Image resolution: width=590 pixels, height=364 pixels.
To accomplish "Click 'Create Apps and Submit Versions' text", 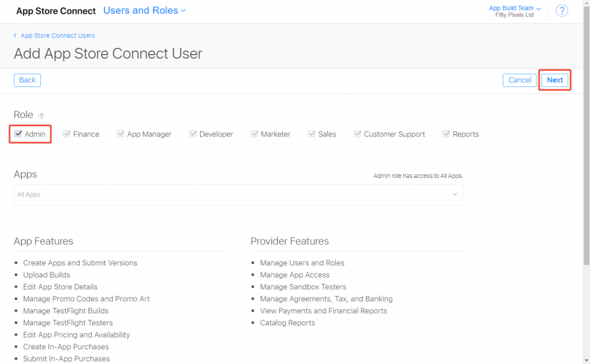I will (x=80, y=263).
